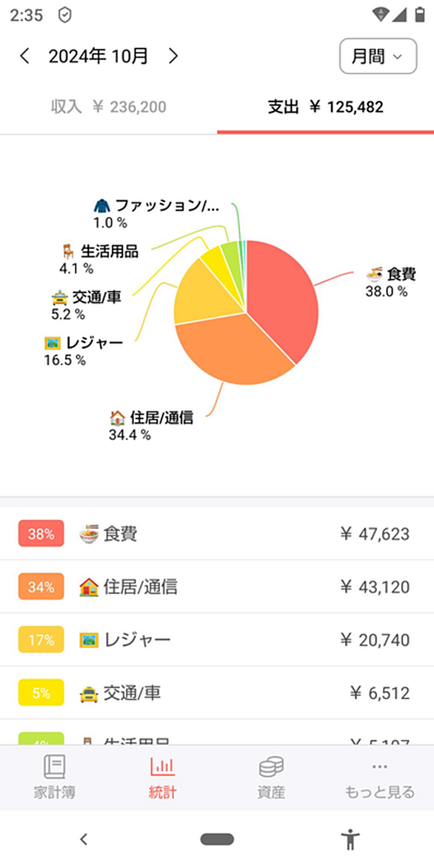
Task: Tap the accessibility figure icon
Action: (350, 839)
